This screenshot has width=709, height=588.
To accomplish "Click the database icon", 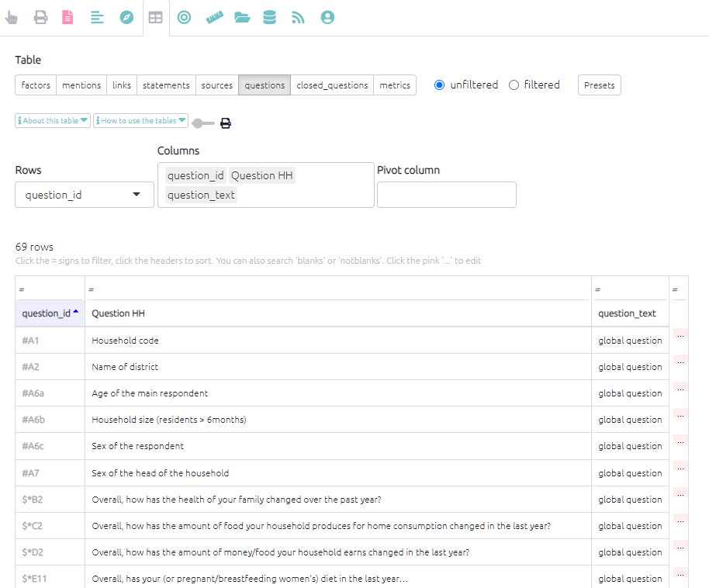I will pyautogui.click(x=269, y=17).
